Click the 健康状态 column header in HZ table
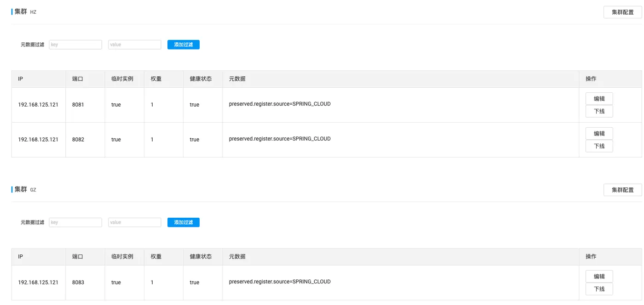Image resolution: width=644 pixels, height=305 pixels. pos(201,79)
